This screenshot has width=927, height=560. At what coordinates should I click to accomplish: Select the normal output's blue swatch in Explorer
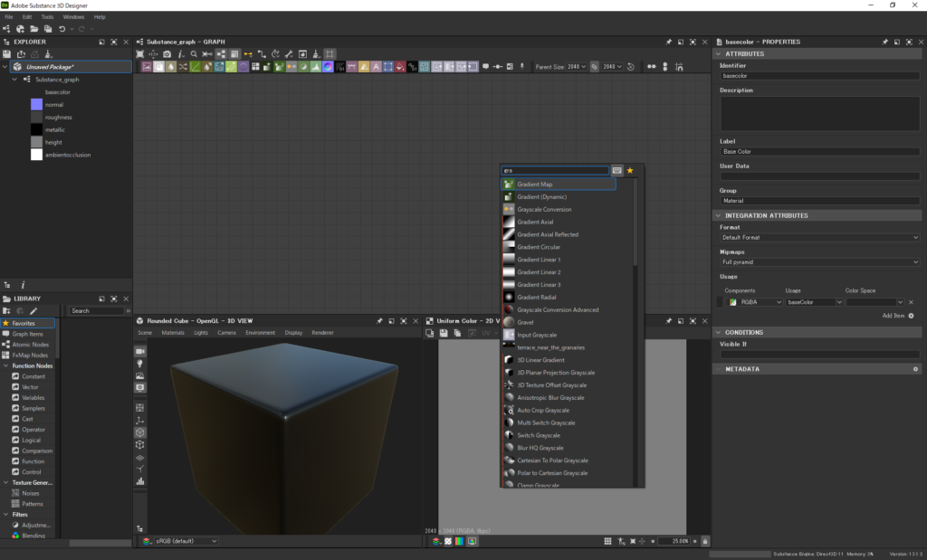[x=36, y=105]
